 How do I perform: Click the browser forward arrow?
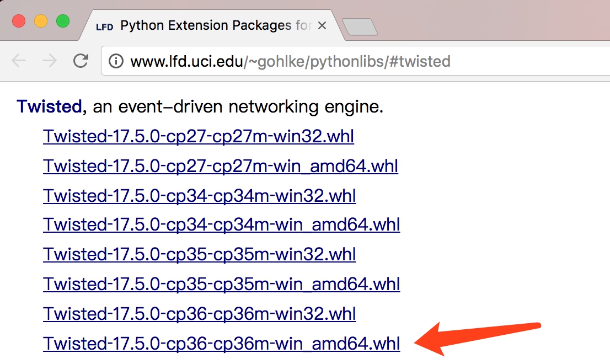50,61
